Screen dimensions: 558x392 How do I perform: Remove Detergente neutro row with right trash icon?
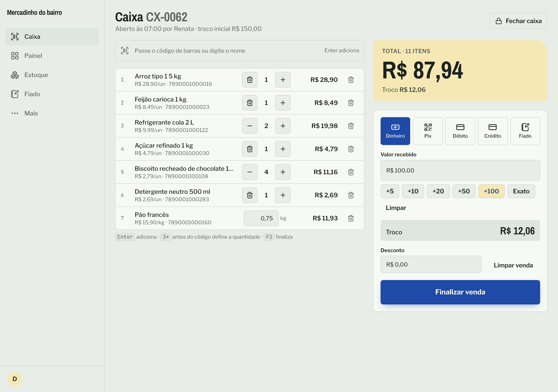pyautogui.click(x=351, y=195)
